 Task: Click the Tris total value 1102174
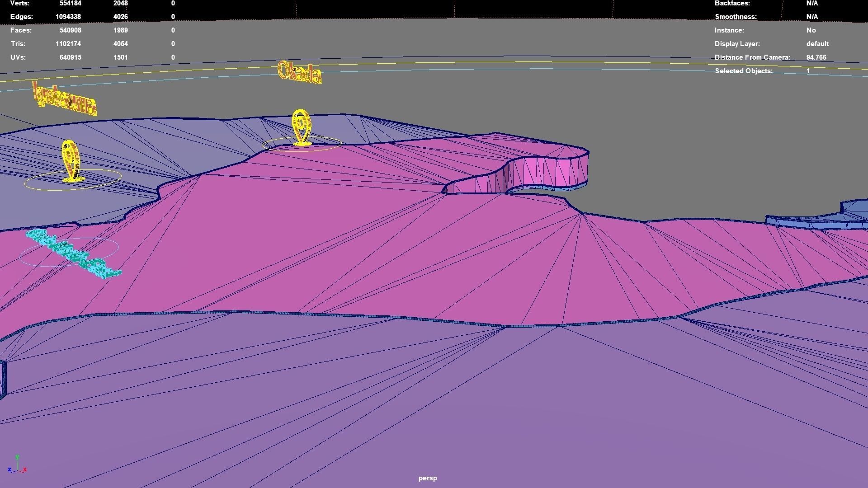(68, 44)
